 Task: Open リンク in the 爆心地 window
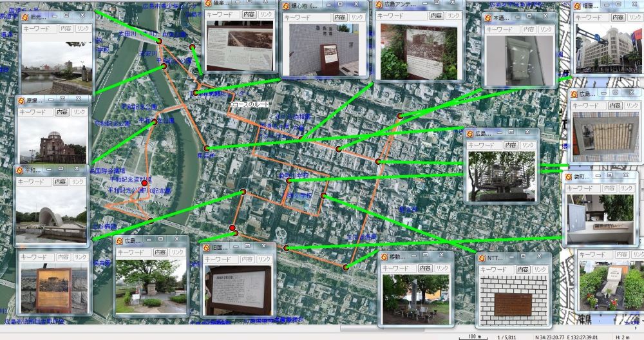[355, 17]
